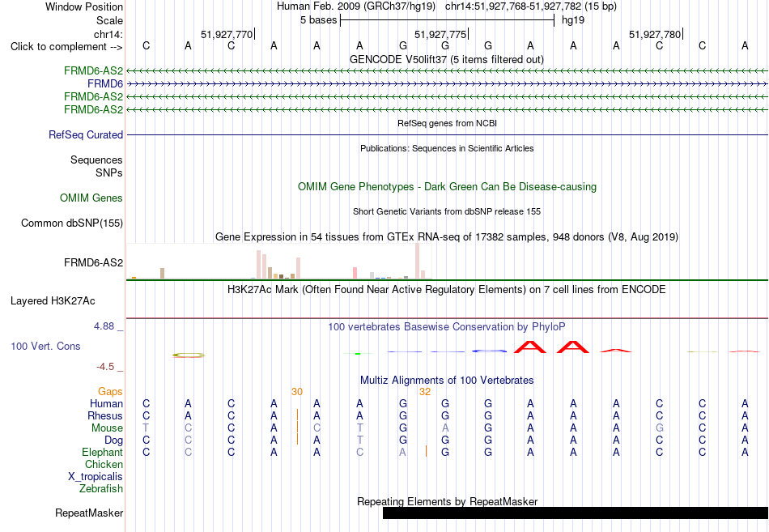Open 'Repeating Elements by RepeatMasker' track title
The image size is (769, 532).
[447, 501]
